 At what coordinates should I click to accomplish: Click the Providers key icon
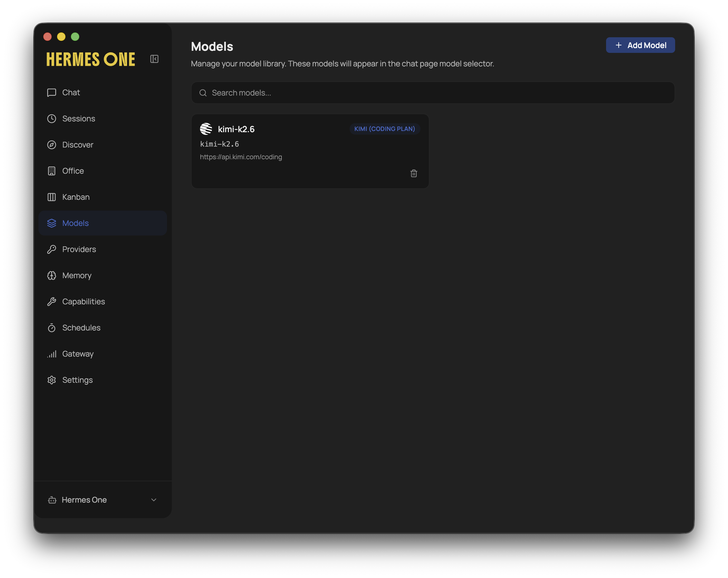click(52, 249)
